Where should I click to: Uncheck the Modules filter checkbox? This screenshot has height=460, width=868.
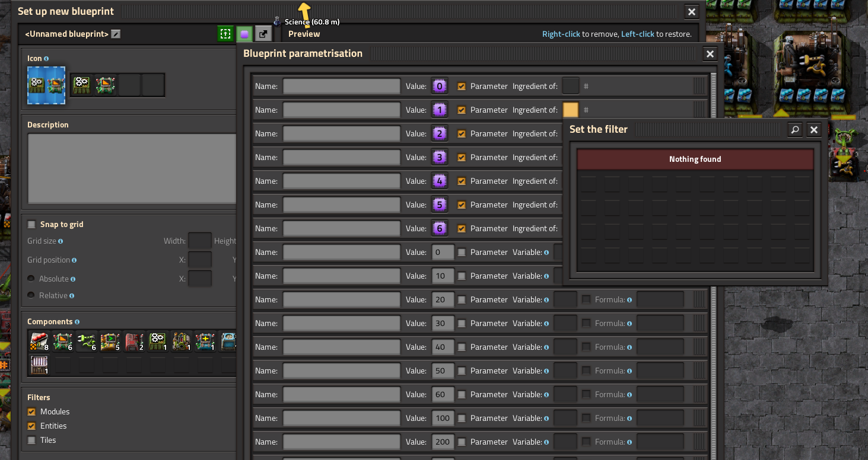point(31,411)
